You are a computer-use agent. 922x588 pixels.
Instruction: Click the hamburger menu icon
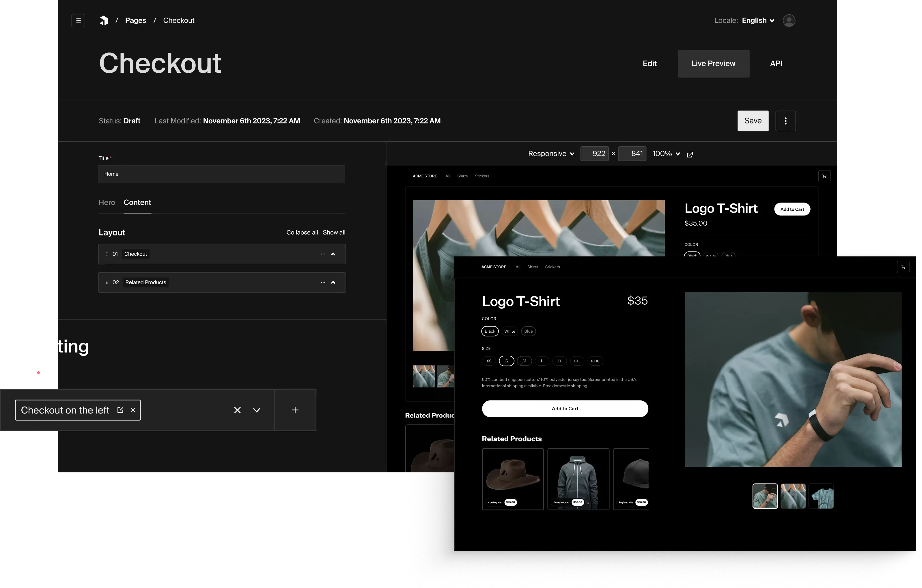78,20
